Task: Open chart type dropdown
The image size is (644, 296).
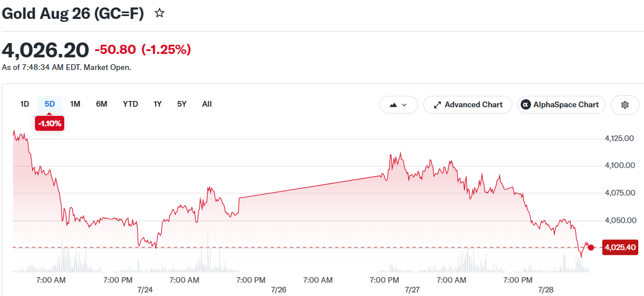Action: point(399,105)
